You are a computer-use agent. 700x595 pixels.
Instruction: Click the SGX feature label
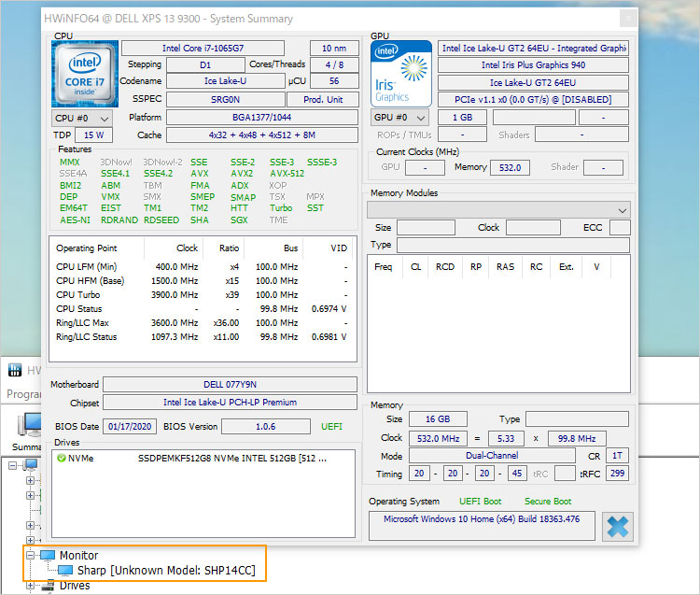(239, 220)
